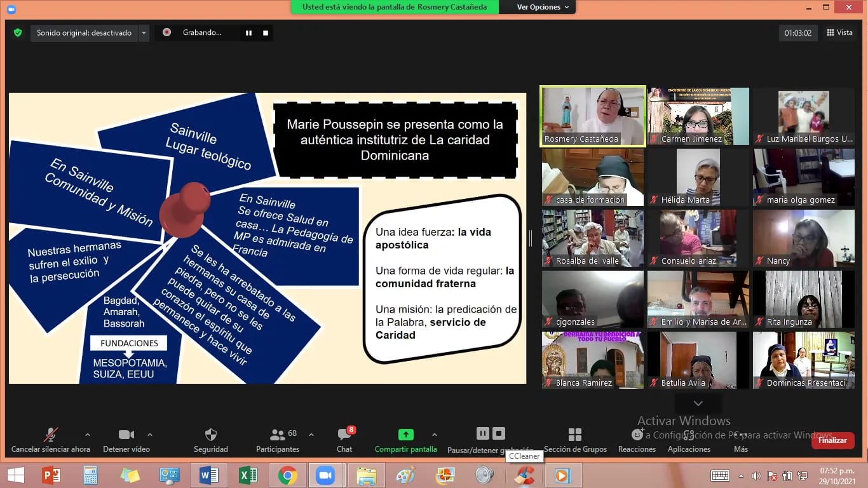This screenshot has width=868, height=488.
Task: Open the Seguridad shield icon
Action: (x=211, y=435)
